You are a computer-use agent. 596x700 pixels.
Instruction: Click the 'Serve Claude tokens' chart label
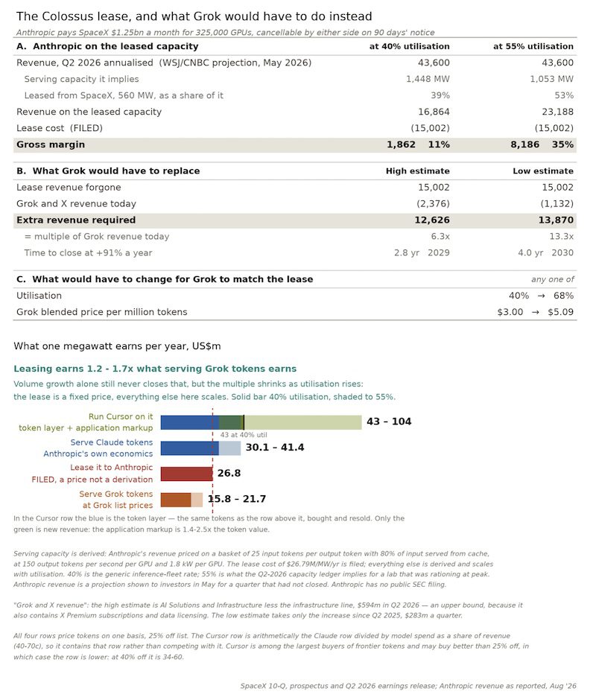111,442
